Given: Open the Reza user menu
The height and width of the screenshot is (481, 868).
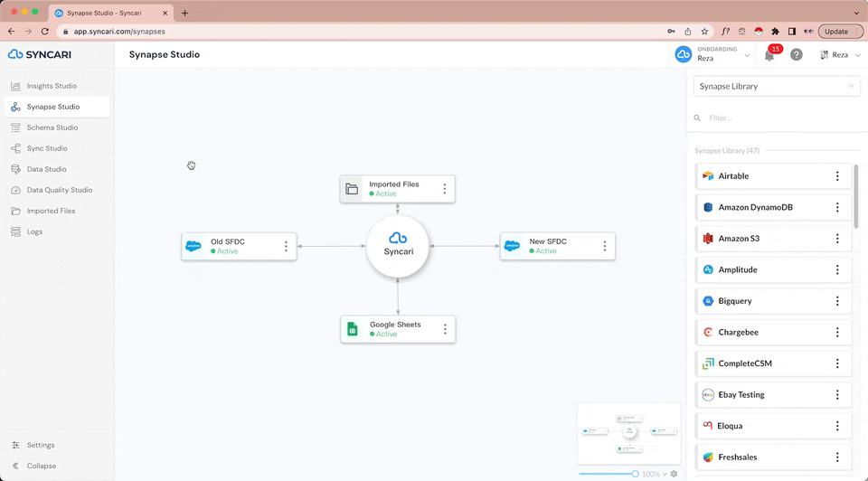Looking at the screenshot, I should pyautogui.click(x=840, y=55).
